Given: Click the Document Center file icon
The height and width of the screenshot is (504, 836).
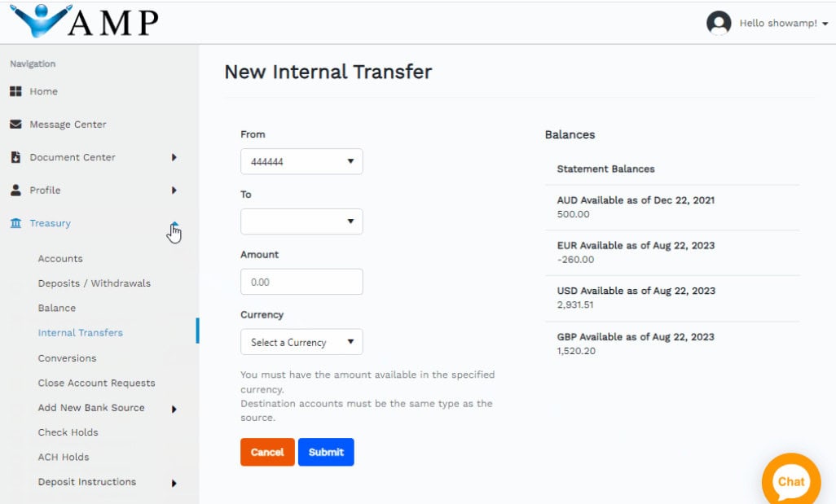Looking at the screenshot, I should point(16,157).
